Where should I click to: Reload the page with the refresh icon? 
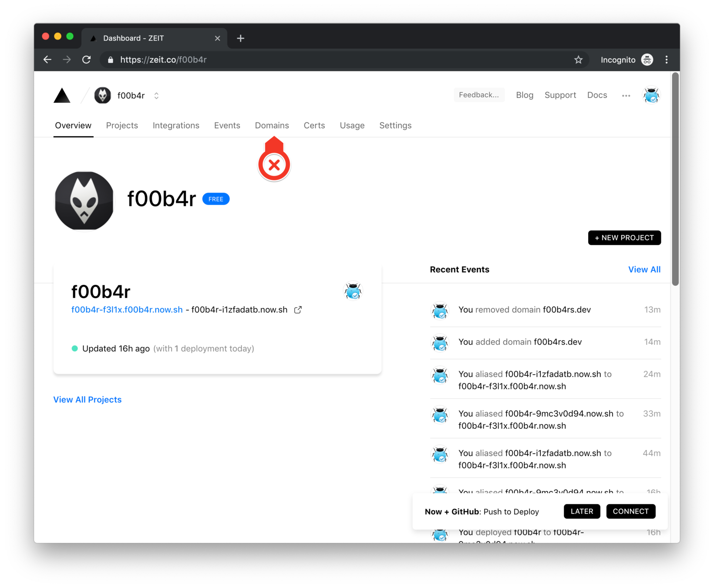86,60
